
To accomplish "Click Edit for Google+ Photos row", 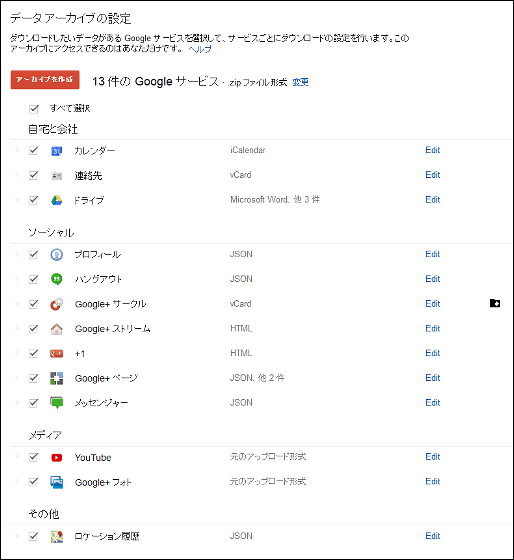I will tap(433, 481).
